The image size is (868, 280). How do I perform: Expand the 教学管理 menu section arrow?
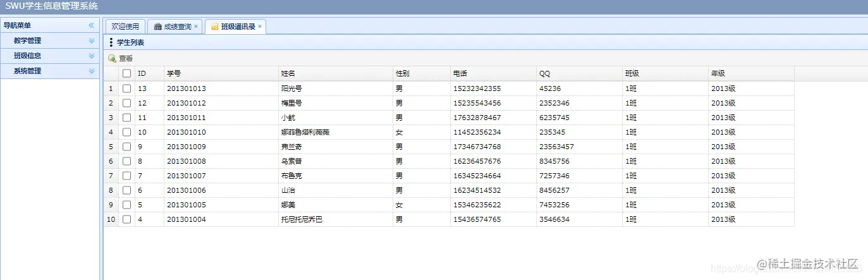(x=91, y=40)
